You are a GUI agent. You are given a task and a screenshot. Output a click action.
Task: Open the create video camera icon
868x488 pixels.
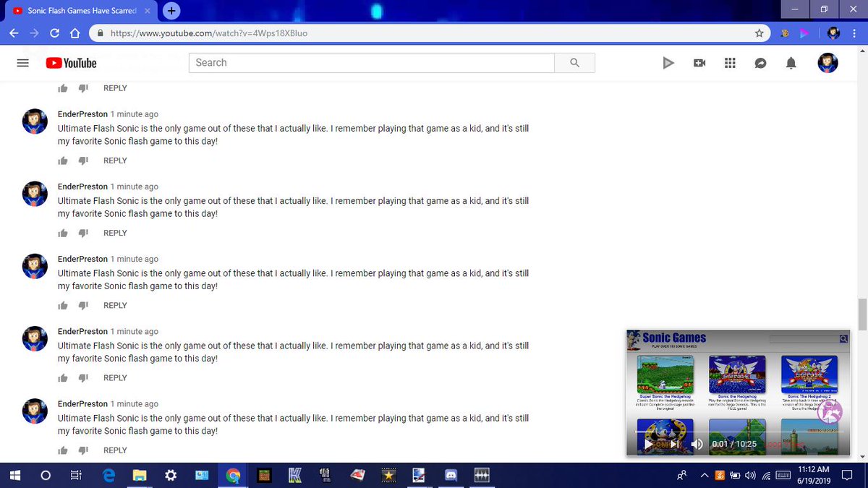tap(699, 63)
